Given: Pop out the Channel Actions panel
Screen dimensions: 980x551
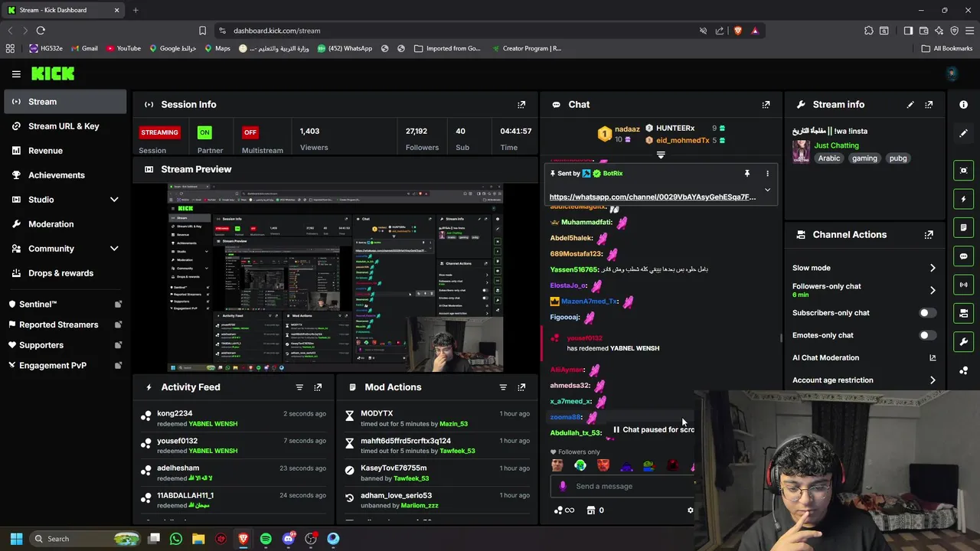Looking at the screenshot, I should click(929, 235).
